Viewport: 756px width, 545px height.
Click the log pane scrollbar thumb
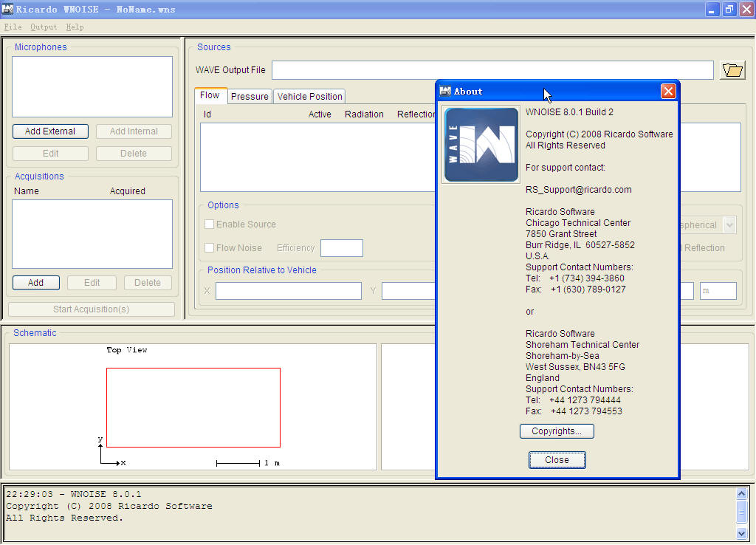click(x=741, y=512)
